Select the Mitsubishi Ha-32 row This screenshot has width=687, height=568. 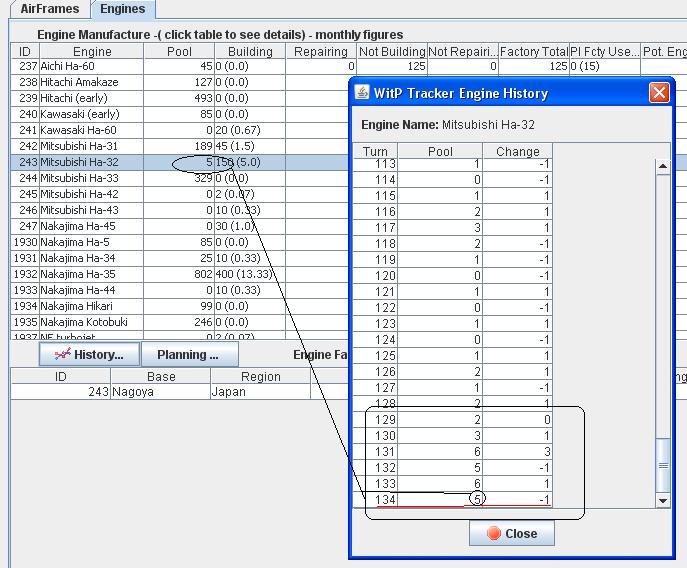(x=180, y=162)
